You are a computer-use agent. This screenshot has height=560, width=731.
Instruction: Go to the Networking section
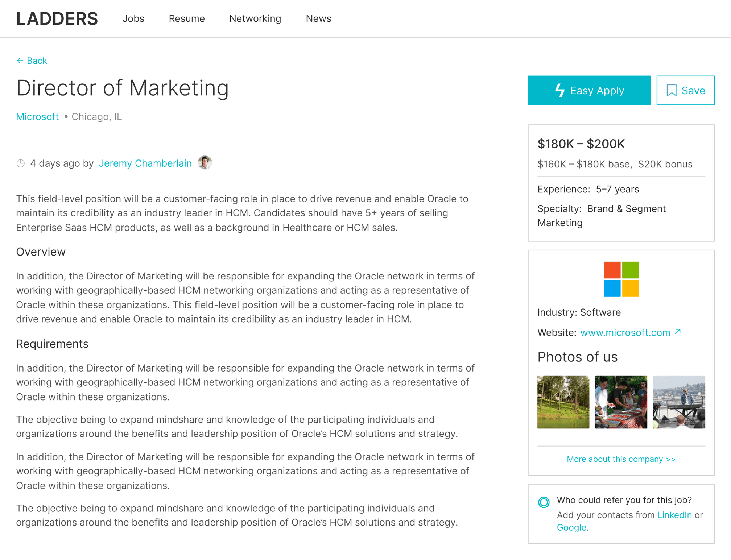tap(255, 18)
